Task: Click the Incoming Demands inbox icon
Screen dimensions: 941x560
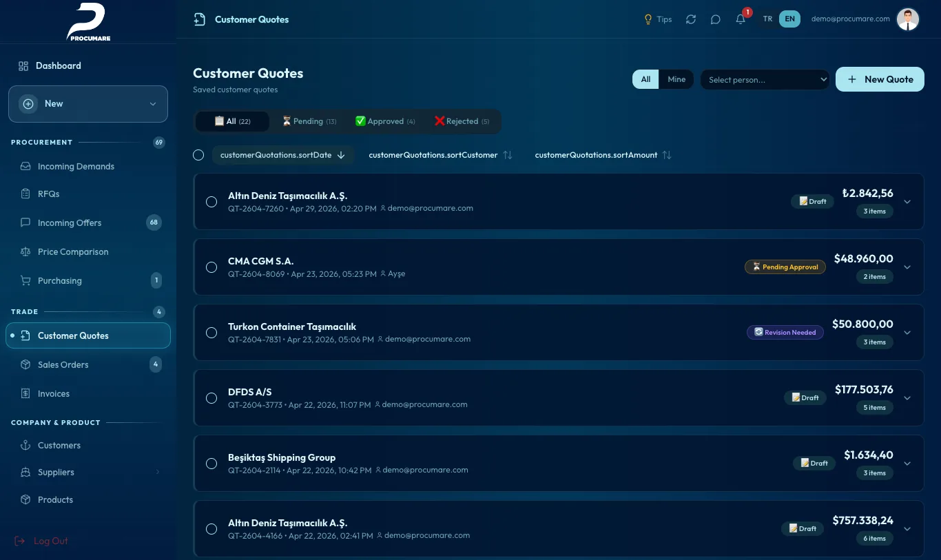Action: coord(25,166)
